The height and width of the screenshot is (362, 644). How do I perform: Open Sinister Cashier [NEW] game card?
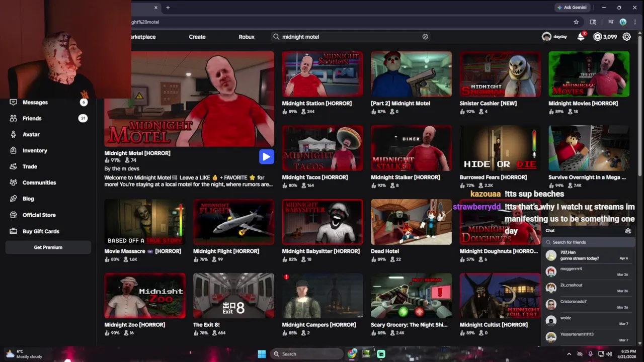pos(500,82)
